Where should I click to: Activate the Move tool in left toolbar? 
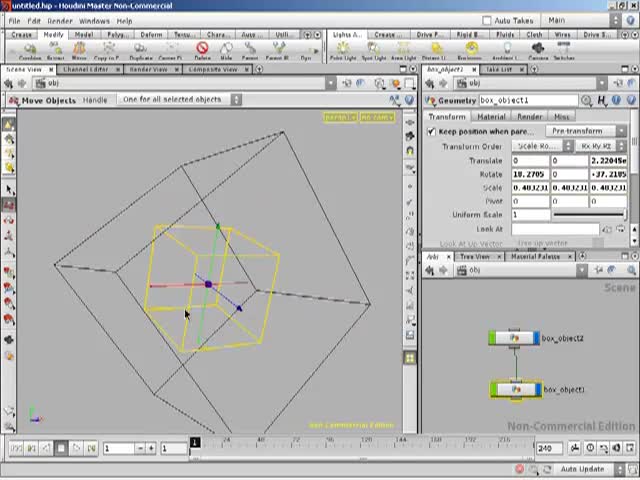tap(9, 205)
